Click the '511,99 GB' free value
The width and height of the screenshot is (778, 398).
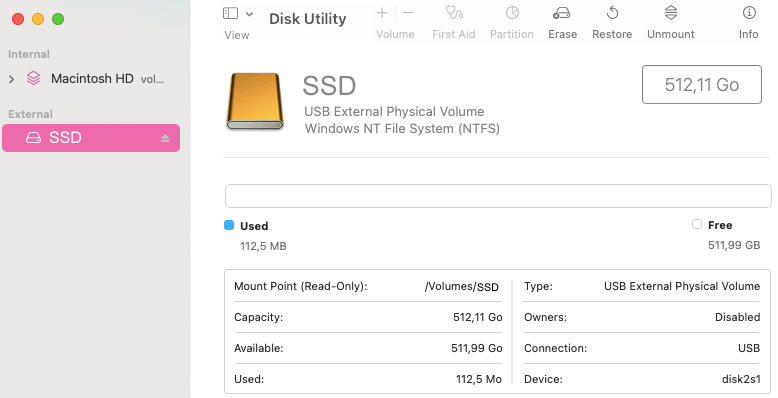[734, 245]
